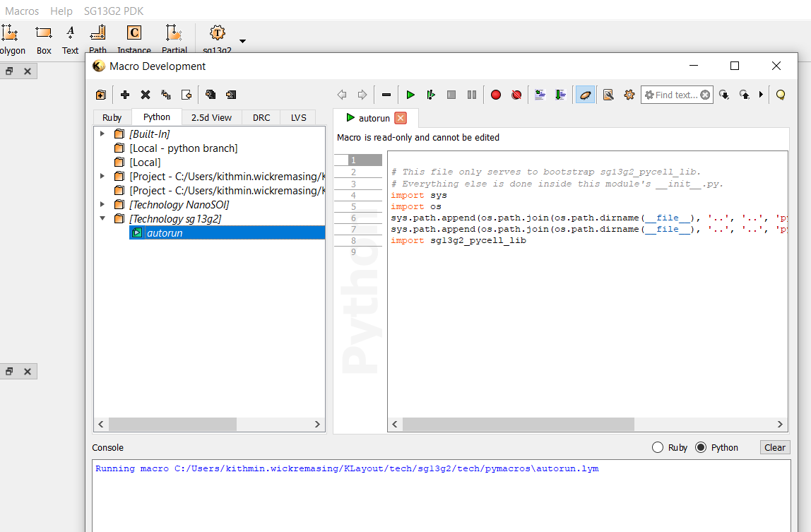
Task: Click the code editor horizontal scrollbar thumb
Action: pyautogui.click(x=519, y=425)
